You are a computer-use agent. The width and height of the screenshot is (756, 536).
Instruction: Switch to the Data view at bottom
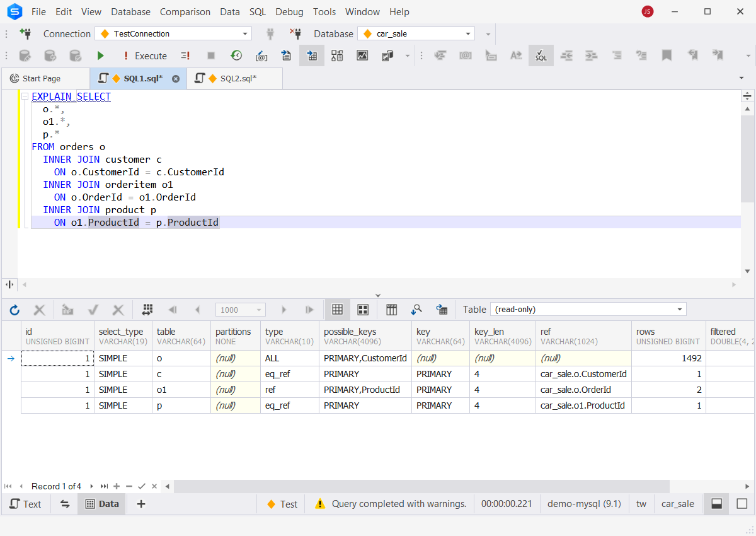[x=101, y=504]
